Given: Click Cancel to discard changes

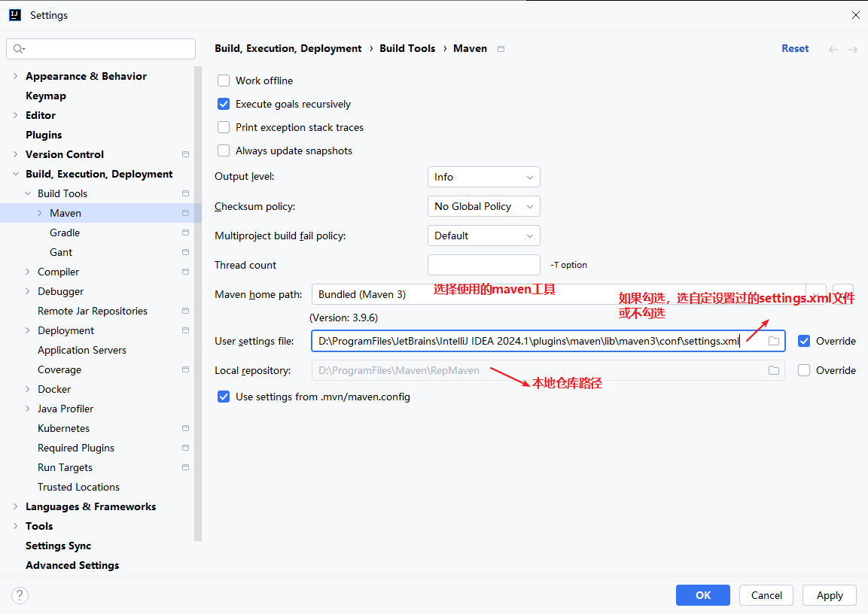Looking at the screenshot, I should pos(766,595).
